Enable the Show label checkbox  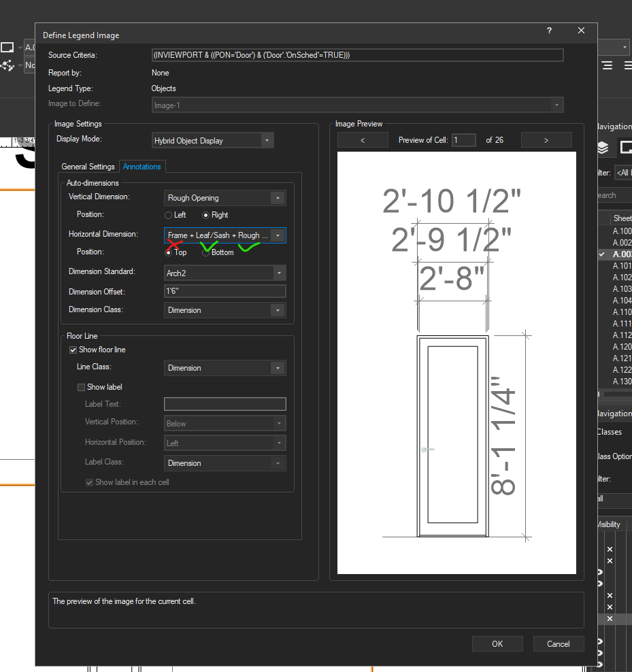click(81, 386)
